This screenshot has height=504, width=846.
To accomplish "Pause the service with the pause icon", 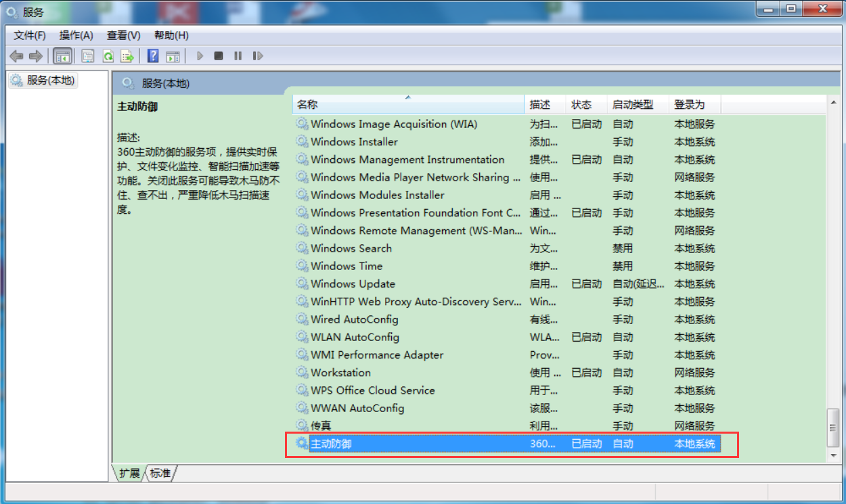I will [x=238, y=56].
